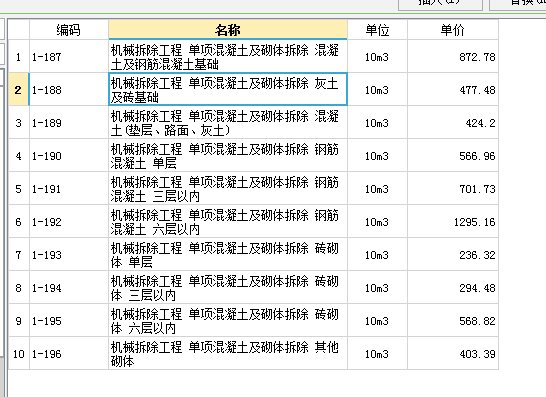Select price cell 872.78
This screenshot has height=397, width=546.
click(x=453, y=56)
